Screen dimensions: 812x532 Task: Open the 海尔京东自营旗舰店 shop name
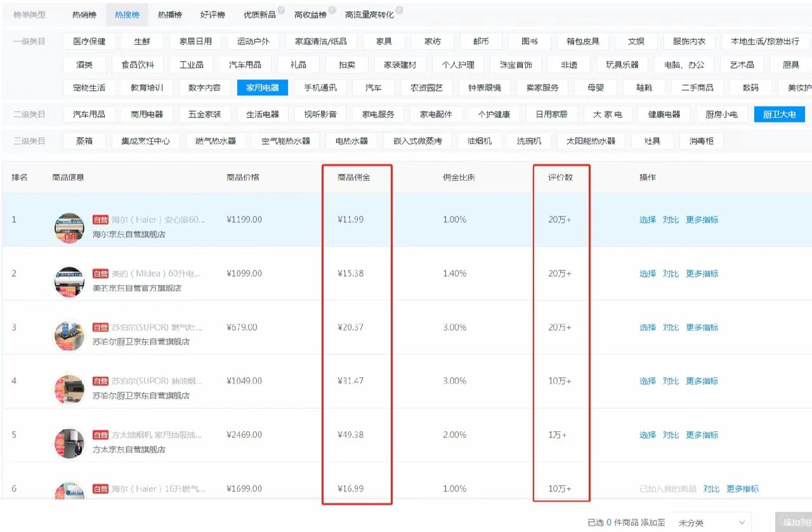tap(129, 234)
